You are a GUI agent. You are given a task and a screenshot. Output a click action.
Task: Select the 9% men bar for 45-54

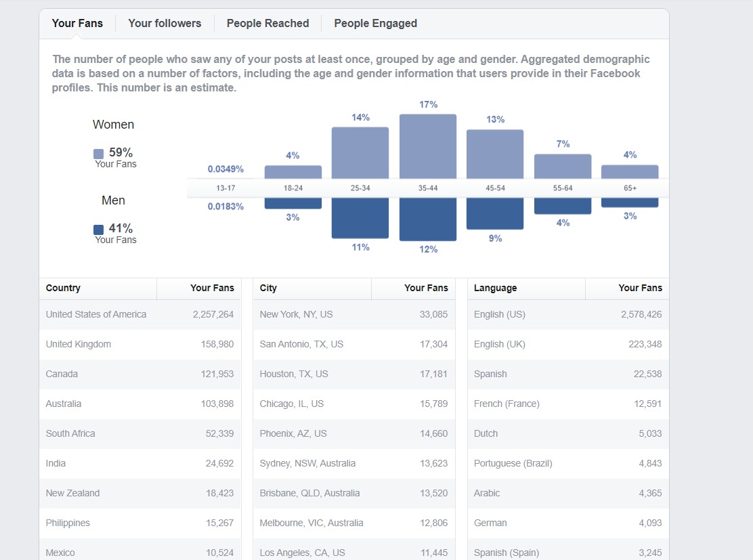[495, 213]
